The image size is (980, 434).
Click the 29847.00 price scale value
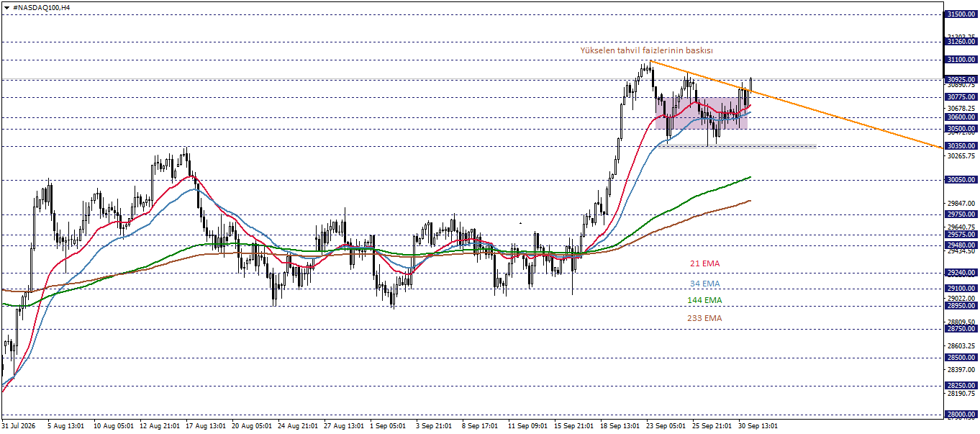(962, 204)
